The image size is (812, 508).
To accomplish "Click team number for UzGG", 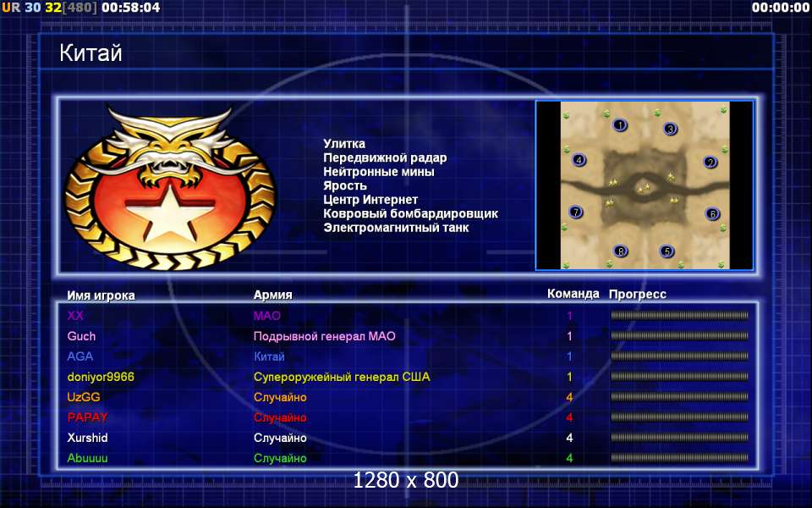I will [569, 397].
